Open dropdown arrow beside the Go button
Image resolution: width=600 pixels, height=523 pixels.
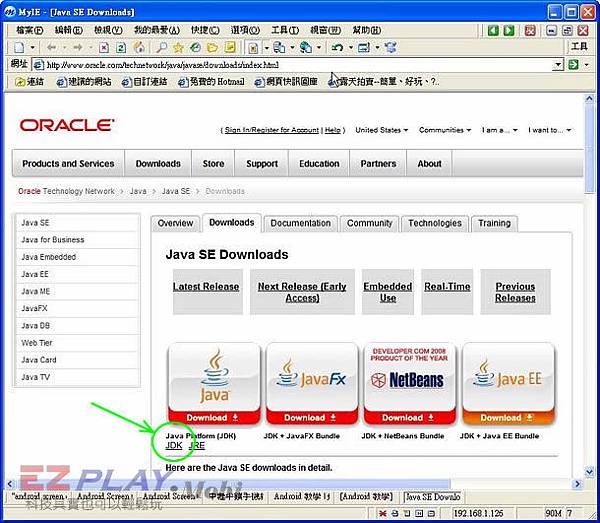click(587, 65)
